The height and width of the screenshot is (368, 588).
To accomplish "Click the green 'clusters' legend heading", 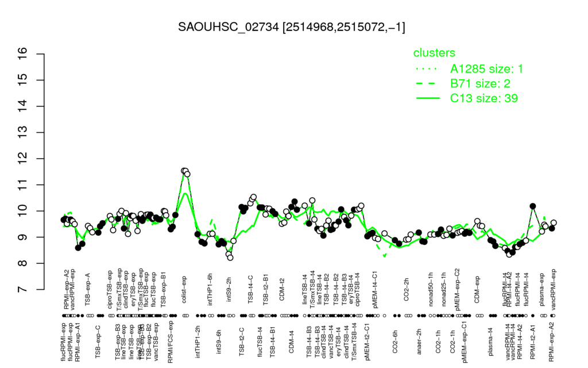I will tap(434, 52).
